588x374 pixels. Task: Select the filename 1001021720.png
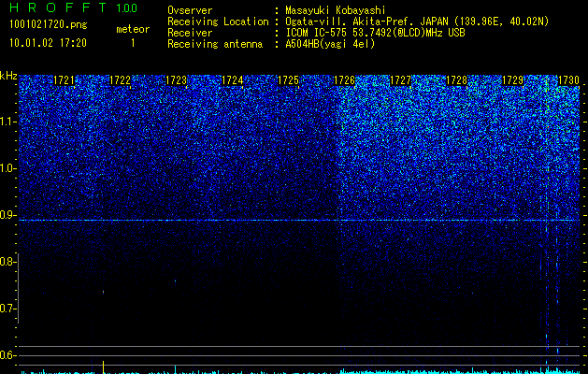pos(49,24)
